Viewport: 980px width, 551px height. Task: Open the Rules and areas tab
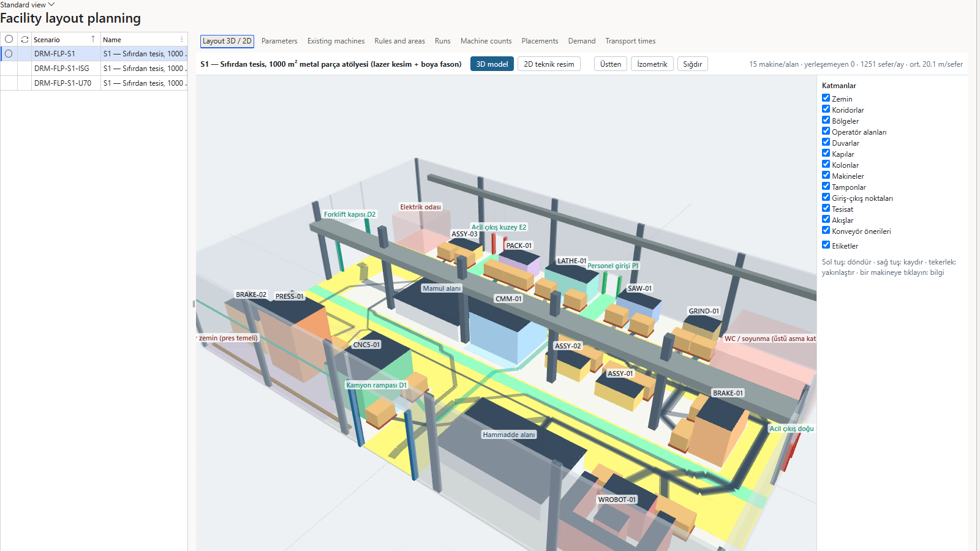point(399,41)
